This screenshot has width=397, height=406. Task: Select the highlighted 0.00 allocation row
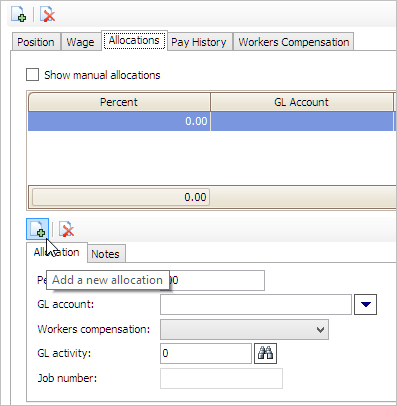coord(212,121)
